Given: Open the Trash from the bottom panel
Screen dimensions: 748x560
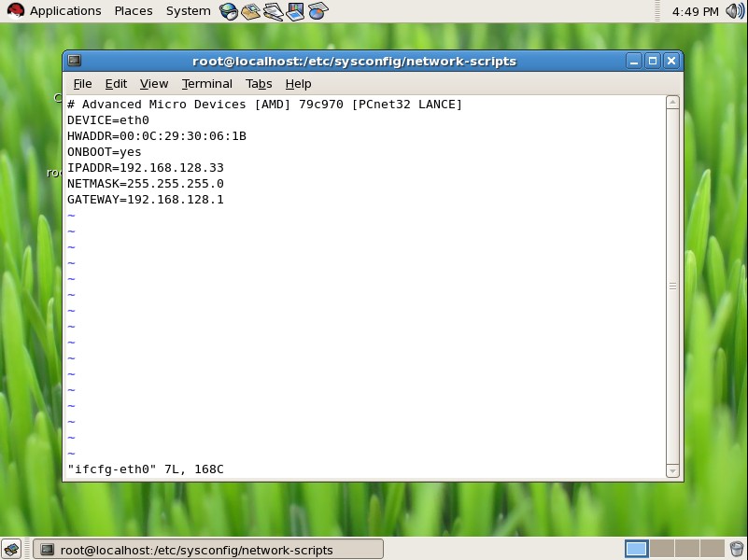Looking at the screenshot, I should tap(734, 549).
